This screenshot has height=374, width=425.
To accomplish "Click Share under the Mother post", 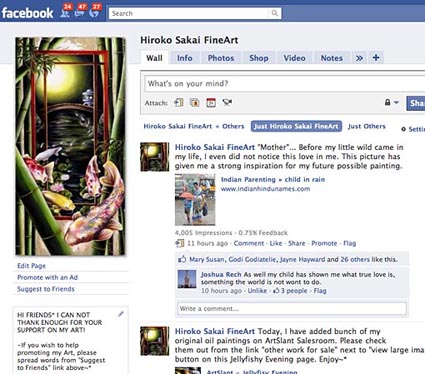I will click(297, 243).
